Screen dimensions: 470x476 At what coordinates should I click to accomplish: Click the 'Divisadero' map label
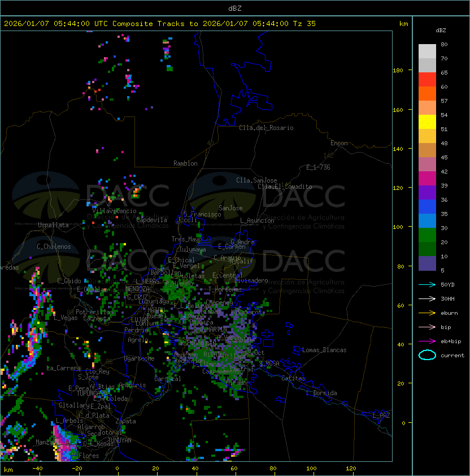coord(251,280)
